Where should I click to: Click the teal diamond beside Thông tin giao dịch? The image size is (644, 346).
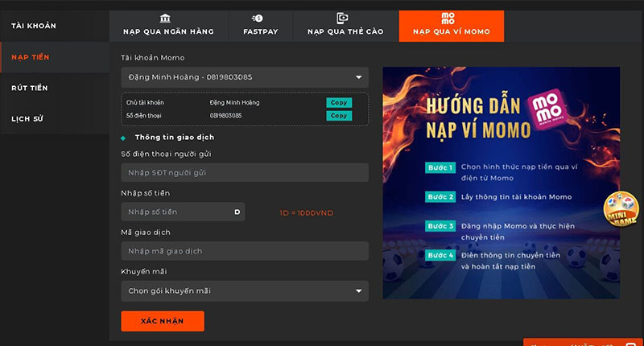tap(123, 138)
